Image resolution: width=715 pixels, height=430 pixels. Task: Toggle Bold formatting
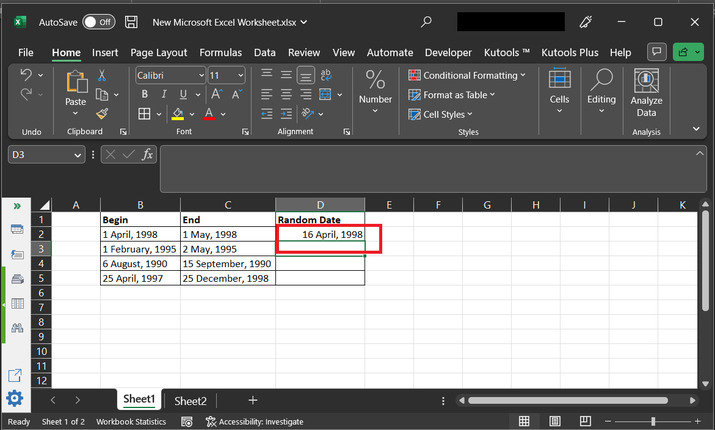pos(145,94)
